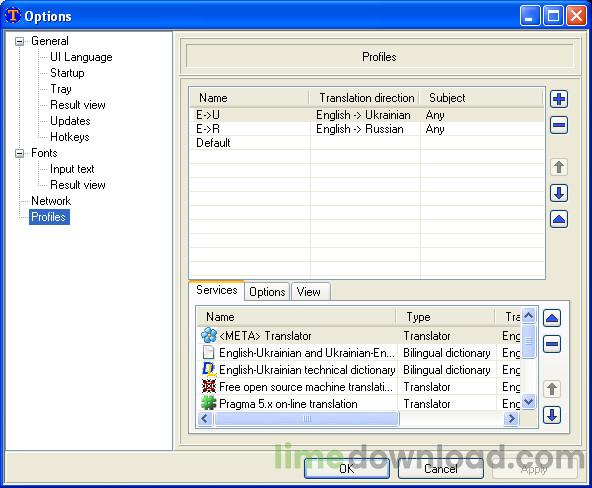
Task: Click the Cancel button
Action: click(x=441, y=469)
